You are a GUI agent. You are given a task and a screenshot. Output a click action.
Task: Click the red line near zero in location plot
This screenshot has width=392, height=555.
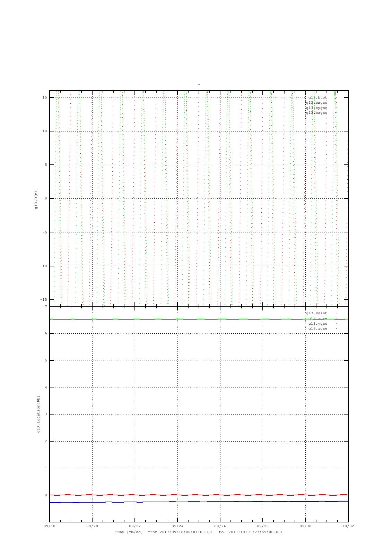click(199, 495)
